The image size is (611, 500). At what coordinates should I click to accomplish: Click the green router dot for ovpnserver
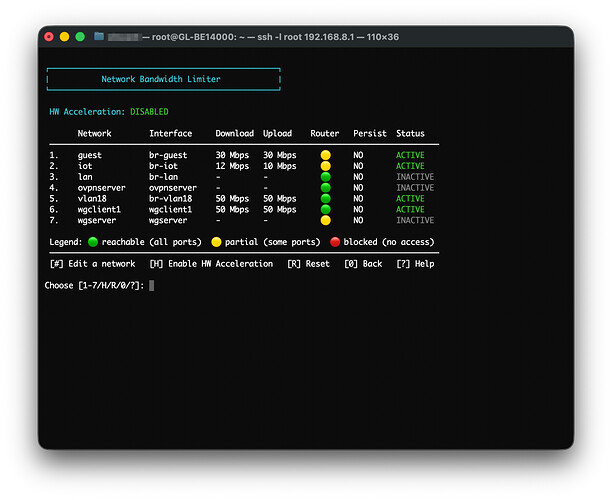tap(325, 188)
